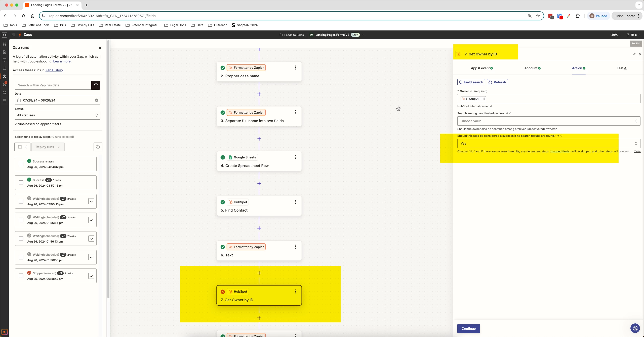Click plus icon above Get Owner by ID step
This screenshot has width=644, height=337.
(259, 273)
